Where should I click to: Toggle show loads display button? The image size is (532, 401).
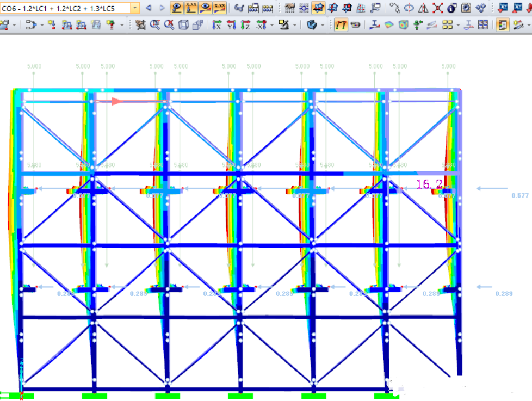(176, 8)
